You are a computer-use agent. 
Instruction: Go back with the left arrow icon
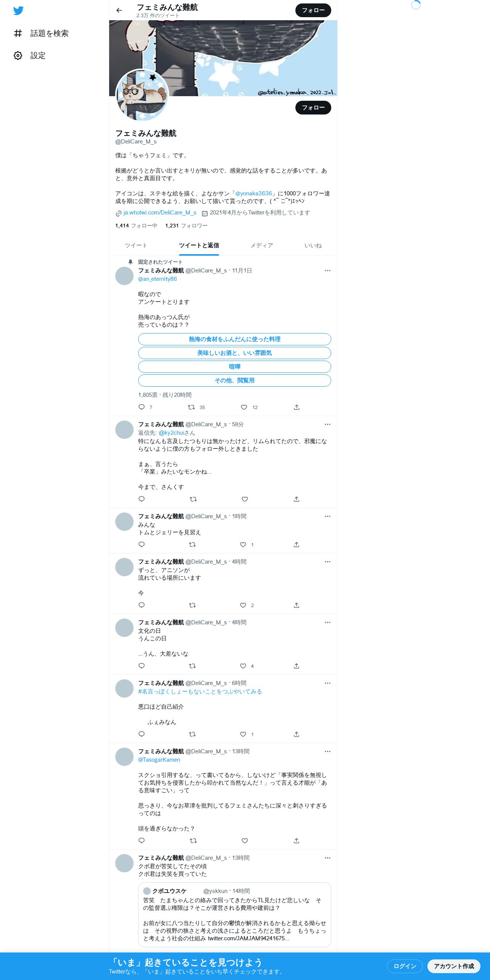tap(119, 10)
